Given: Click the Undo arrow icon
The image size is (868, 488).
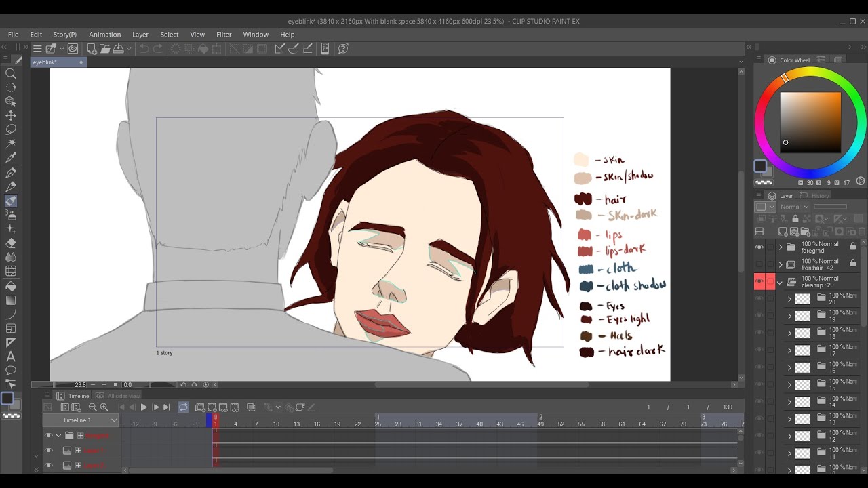Looking at the screenshot, I should click(144, 49).
